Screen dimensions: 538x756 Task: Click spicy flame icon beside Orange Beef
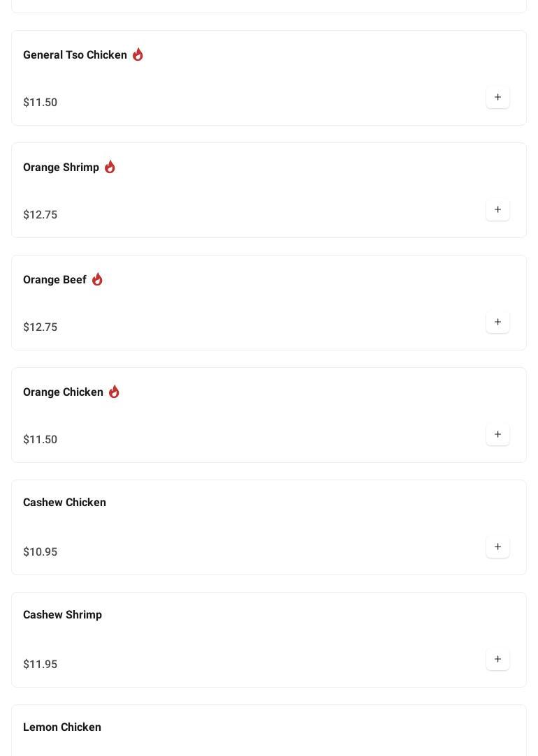point(97,279)
